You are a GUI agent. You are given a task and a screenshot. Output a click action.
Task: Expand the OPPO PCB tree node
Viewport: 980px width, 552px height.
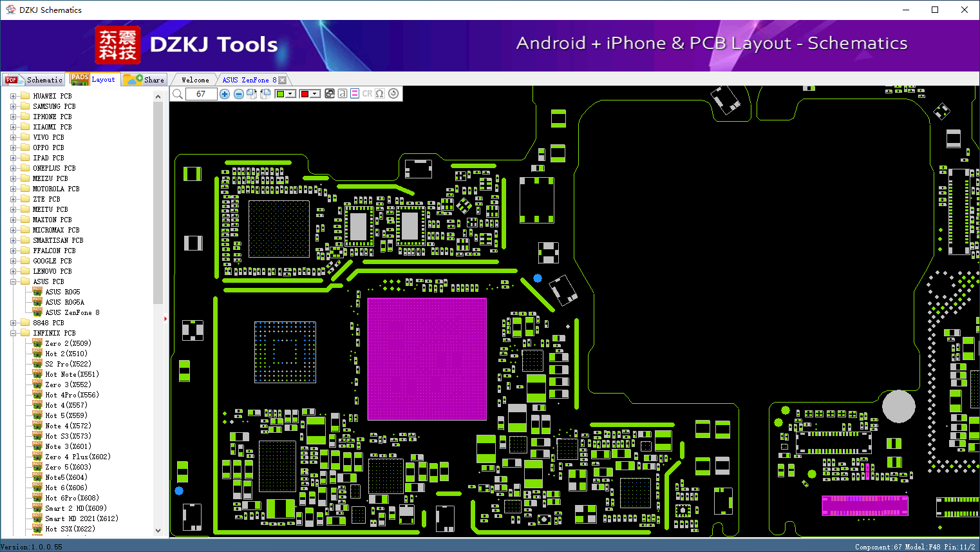(x=13, y=148)
